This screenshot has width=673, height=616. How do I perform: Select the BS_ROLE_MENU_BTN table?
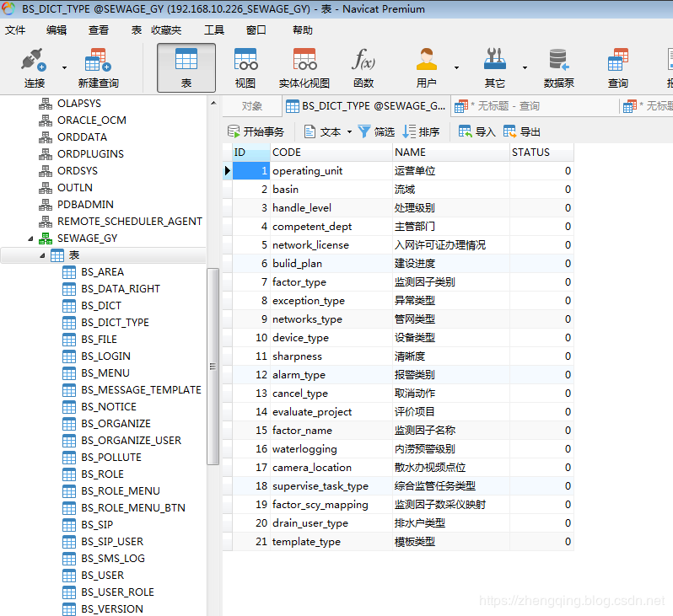[x=133, y=508]
